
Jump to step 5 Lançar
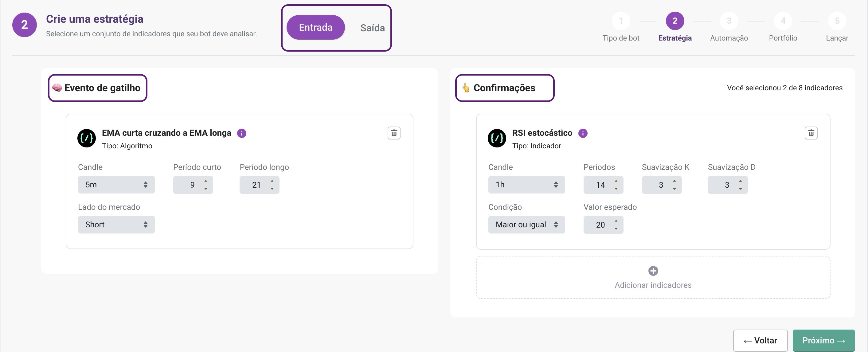coord(837,21)
